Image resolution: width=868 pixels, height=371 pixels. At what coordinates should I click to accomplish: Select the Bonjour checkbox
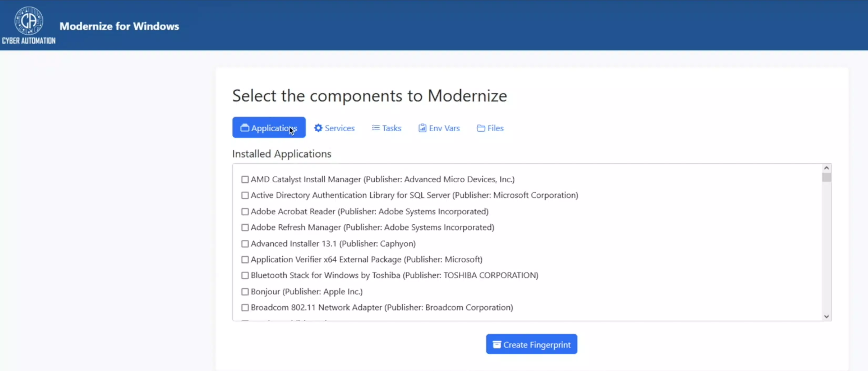coord(245,292)
